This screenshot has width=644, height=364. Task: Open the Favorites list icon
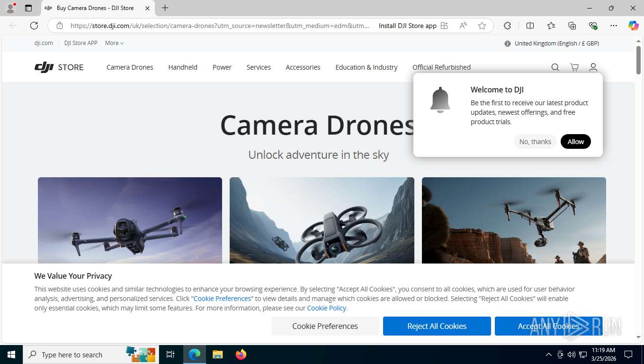click(x=551, y=26)
